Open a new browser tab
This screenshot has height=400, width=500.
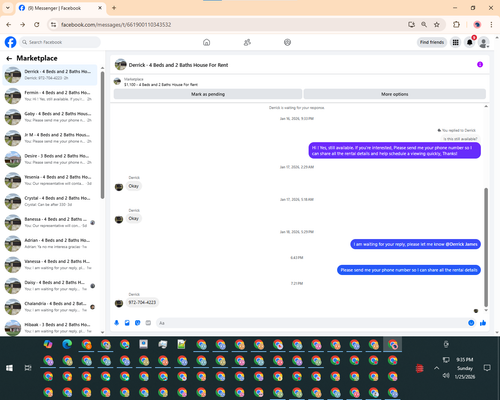(114, 8)
